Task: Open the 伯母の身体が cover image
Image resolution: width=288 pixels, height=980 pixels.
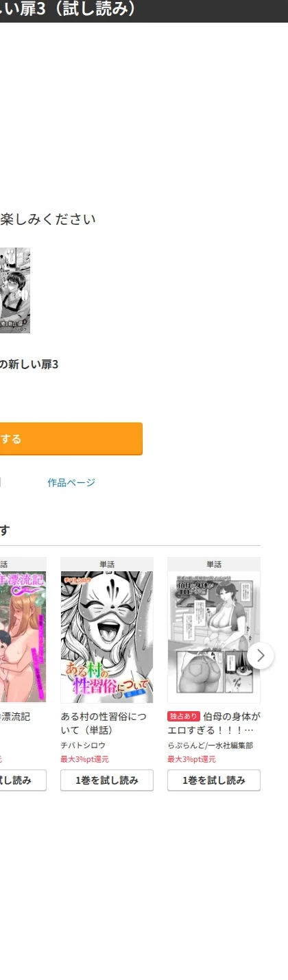Action: click(x=214, y=637)
